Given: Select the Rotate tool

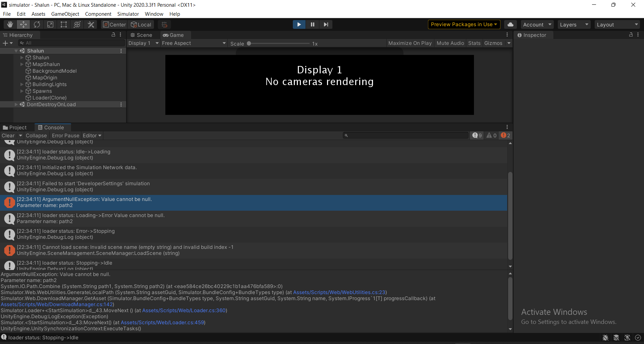Looking at the screenshot, I should pos(37,24).
